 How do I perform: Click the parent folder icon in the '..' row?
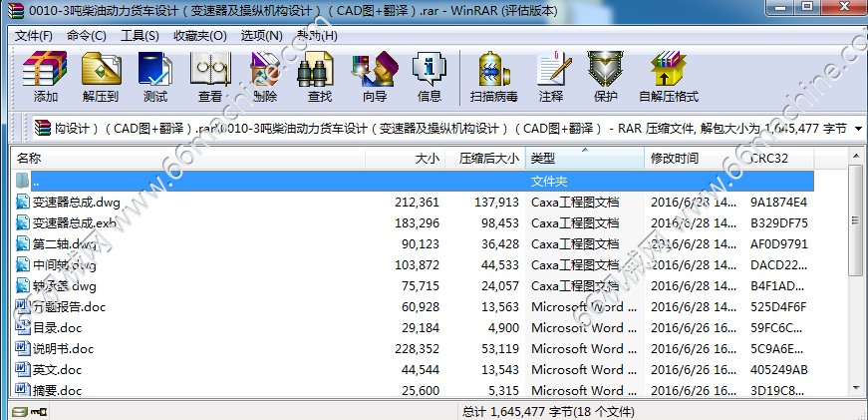pos(22,181)
